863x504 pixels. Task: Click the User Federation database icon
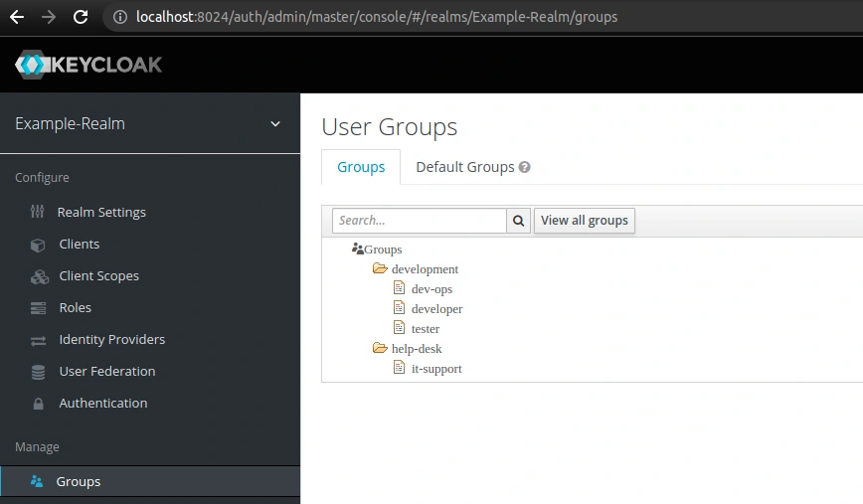pyautogui.click(x=38, y=372)
